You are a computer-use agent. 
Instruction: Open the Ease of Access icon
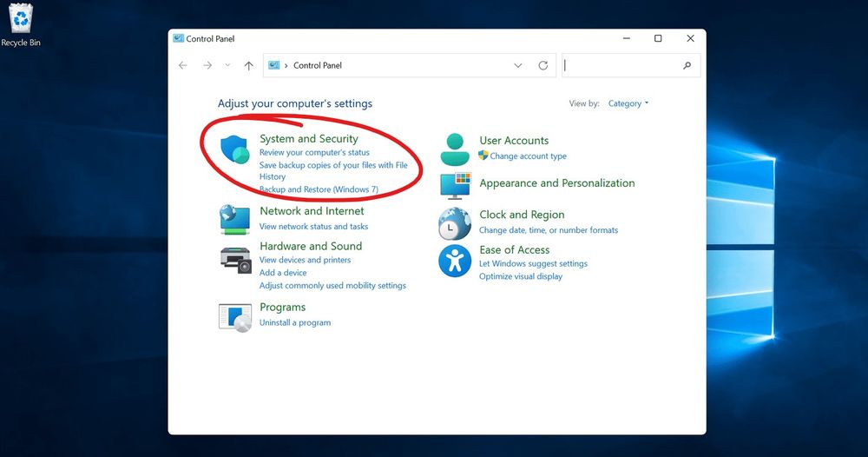pyautogui.click(x=455, y=261)
